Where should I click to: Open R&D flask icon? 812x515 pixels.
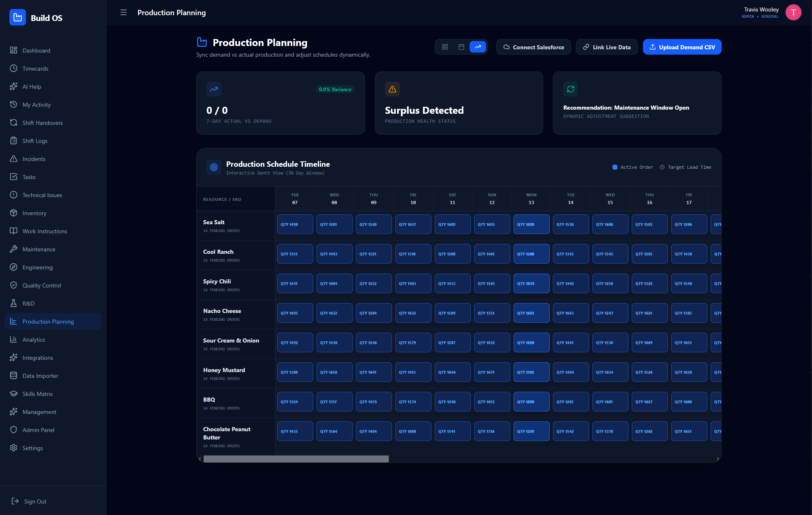[x=14, y=303]
